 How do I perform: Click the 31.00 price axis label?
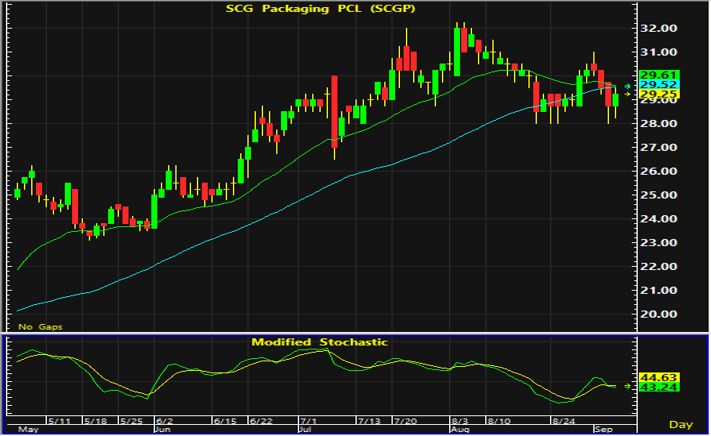click(658, 52)
